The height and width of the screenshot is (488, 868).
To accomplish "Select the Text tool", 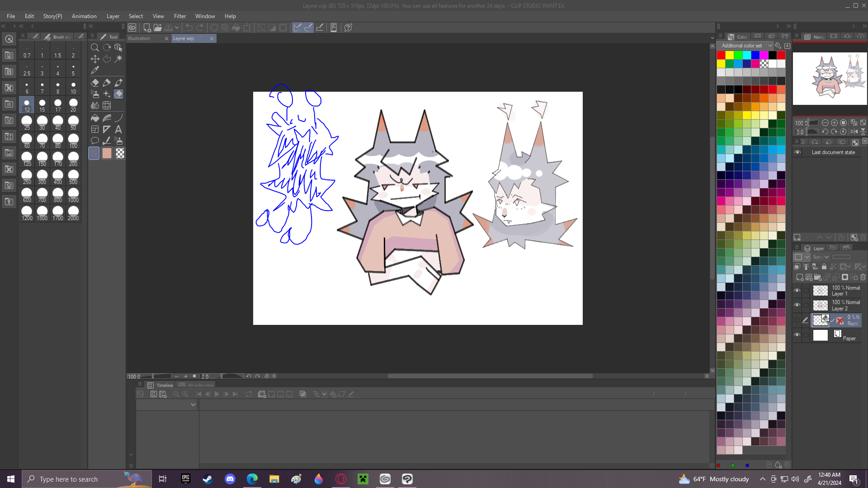I will coord(118,129).
